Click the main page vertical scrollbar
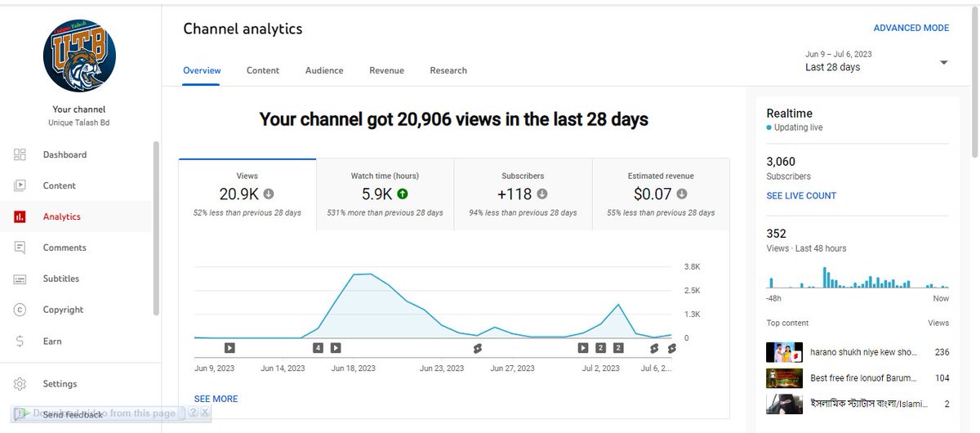Viewport: 980px width, 433px height. pos(974,82)
